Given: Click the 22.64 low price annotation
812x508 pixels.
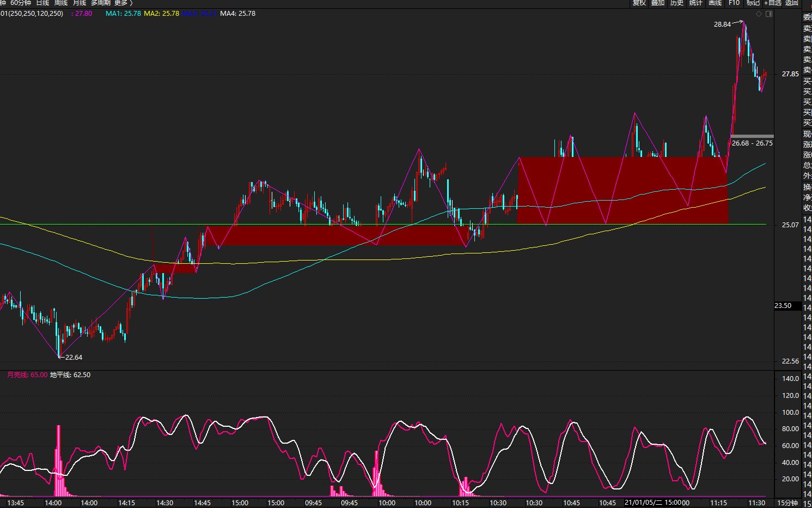Looking at the screenshot, I should [74, 358].
